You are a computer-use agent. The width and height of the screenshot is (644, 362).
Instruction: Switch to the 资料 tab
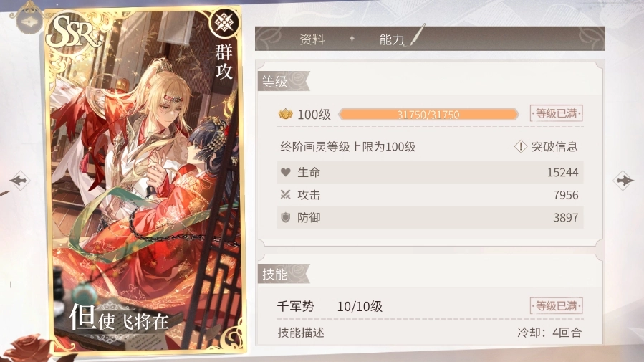pos(312,39)
